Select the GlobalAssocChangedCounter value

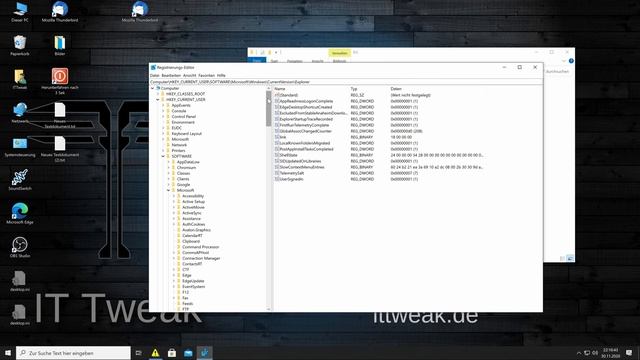[x=305, y=131]
